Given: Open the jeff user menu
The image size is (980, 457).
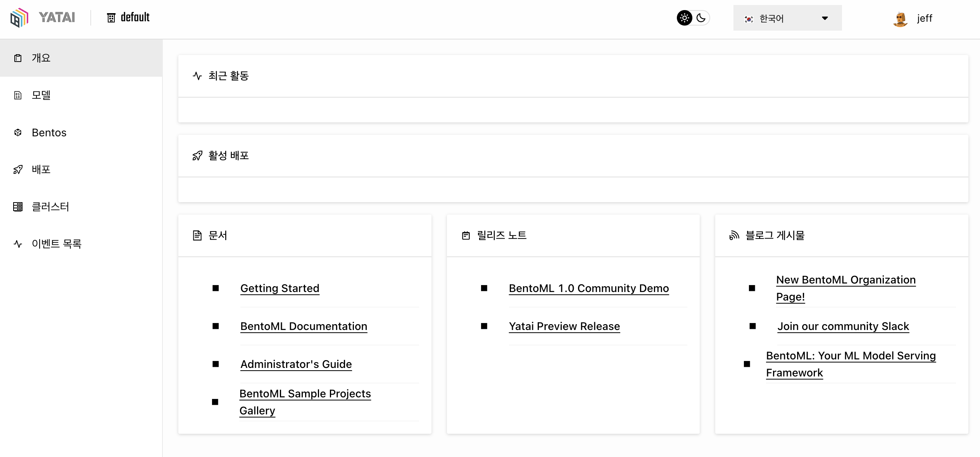Looking at the screenshot, I should [x=924, y=18].
